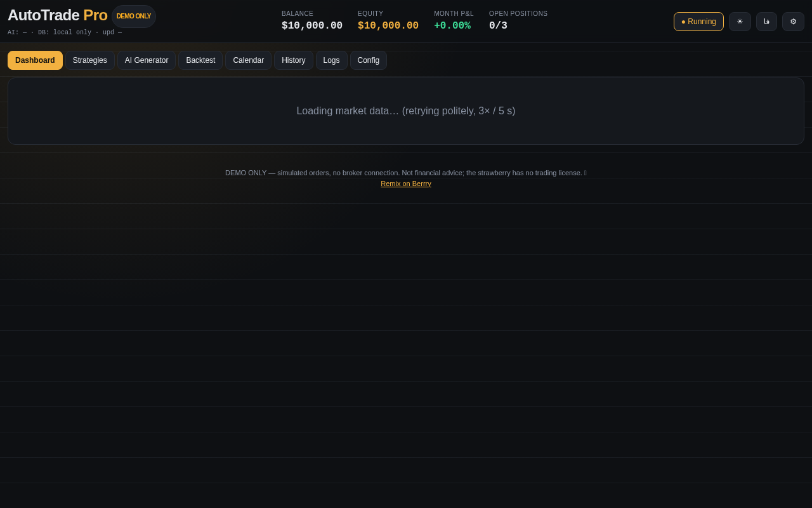
Task: Select the Month P&L value +0.00%
Action: click(x=452, y=26)
